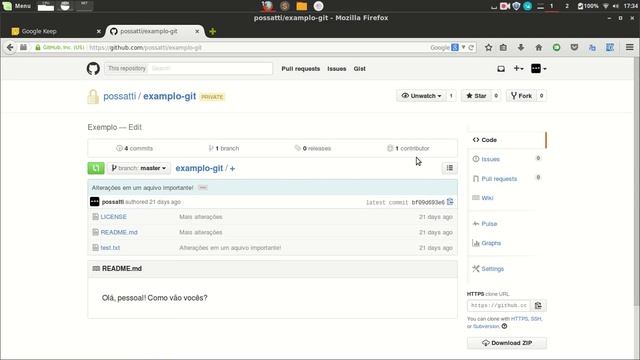Open the user avatar account menu
The width and height of the screenshot is (640, 360).
pyautogui.click(x=538, y=69)
